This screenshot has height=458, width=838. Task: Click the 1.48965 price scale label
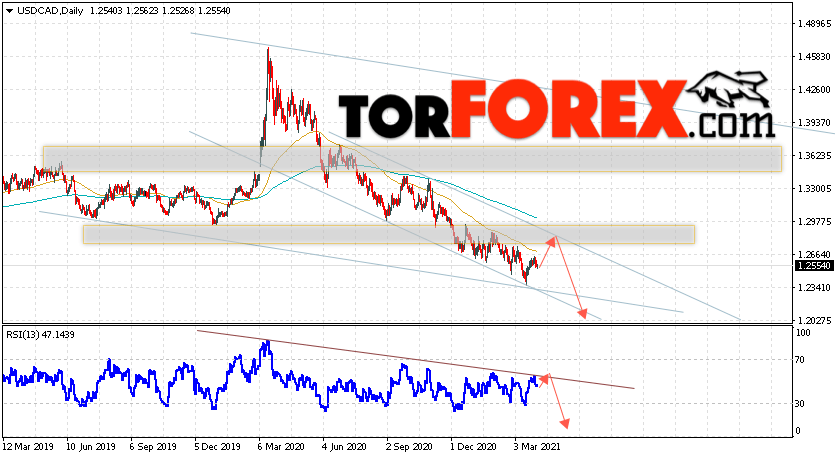814,24
